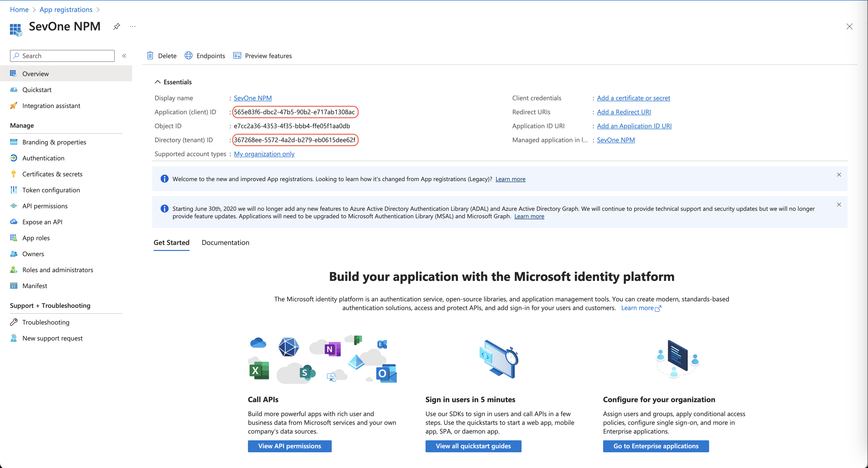Screen dimensions: 868x468
Task: Click the Endpoints globe icon
Action: pyautogui.click(x=189, y=56)
